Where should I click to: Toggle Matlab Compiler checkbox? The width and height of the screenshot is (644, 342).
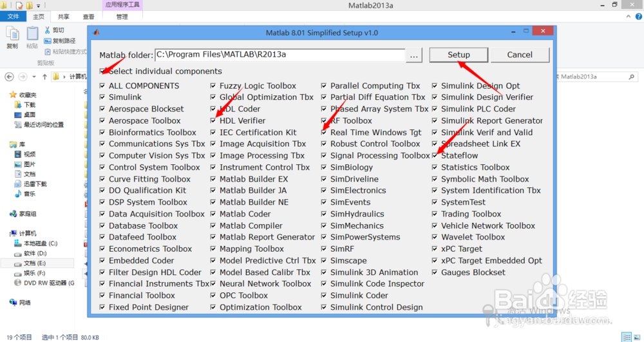[x=213, y=226]
